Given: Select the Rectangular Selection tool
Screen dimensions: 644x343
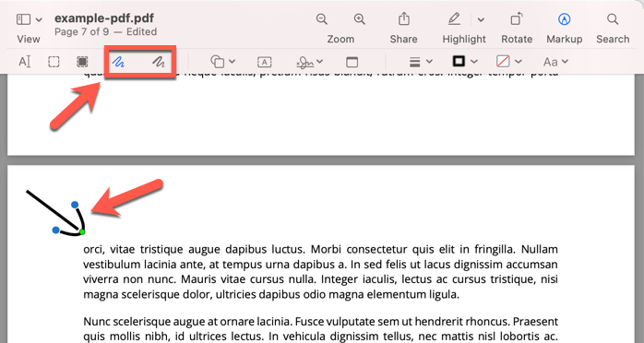Looking at the screenshot, I should coord(54,62).
